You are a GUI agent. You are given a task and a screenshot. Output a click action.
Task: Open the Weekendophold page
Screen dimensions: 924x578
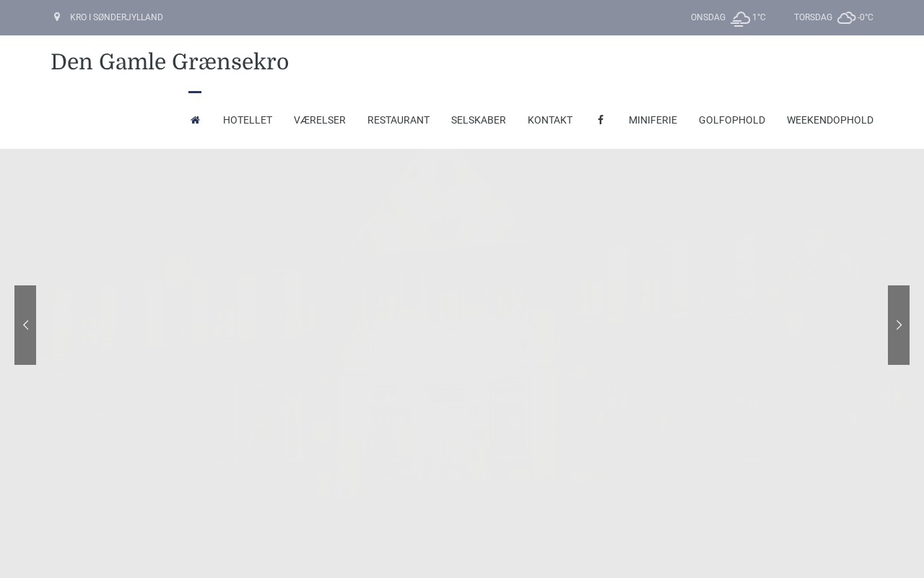coord(830,120)
